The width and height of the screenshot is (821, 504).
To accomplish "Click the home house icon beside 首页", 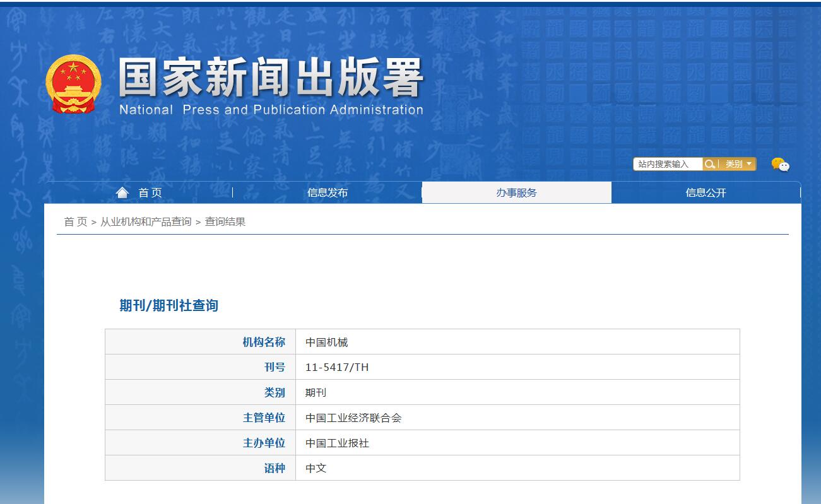I will (x=122, y=191).
